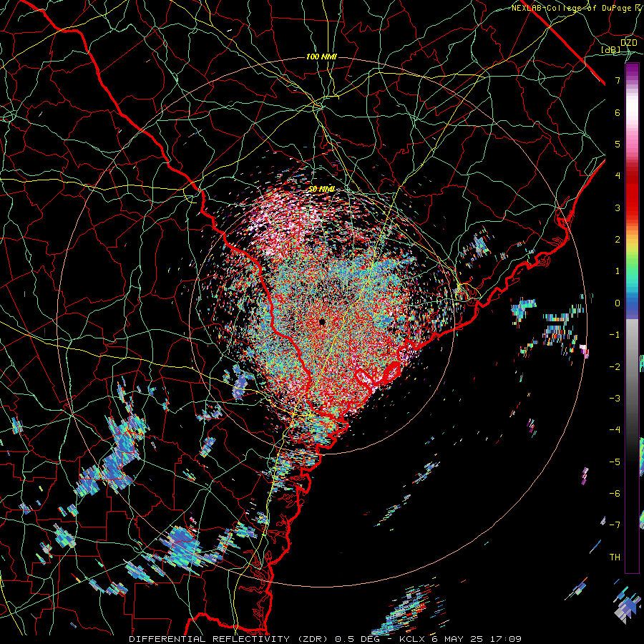This screenshot has width=644, height=644.
Task: Click the -3 value on the color scale
Action: point(615,398)
